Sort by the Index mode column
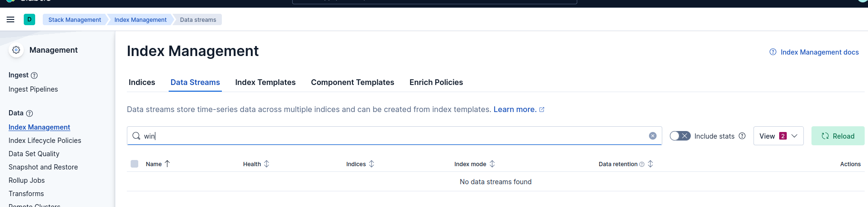 [492, 164]
